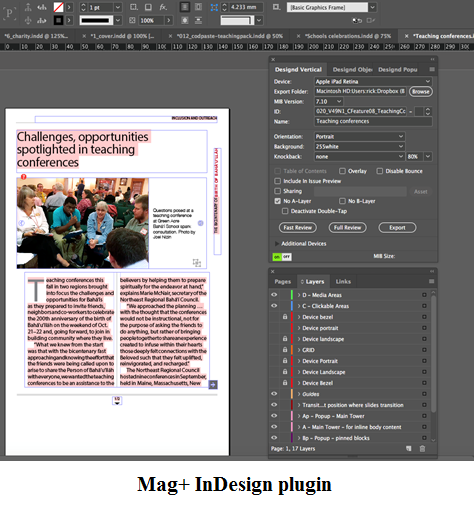Screen dimensions: 475x511
Task: Click the drop shadow icon in control bar
Action: (x=148, y=7)
